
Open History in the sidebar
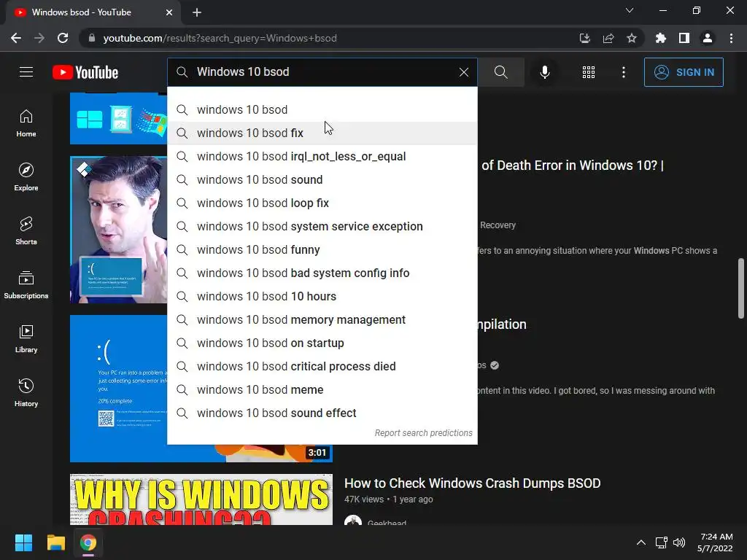(x=26, y=392)
